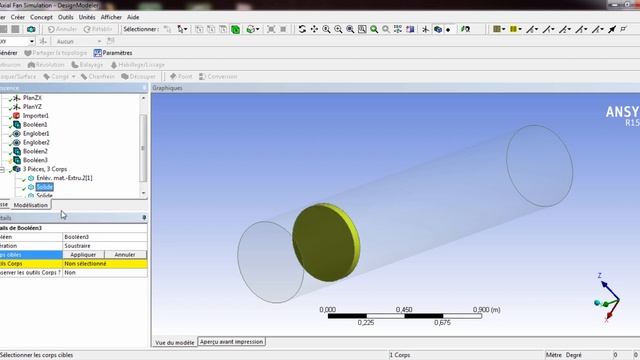Click the Box Zoom magnifier icon
The width and height of the screenshot is (640, 360).
coord(338,29)
